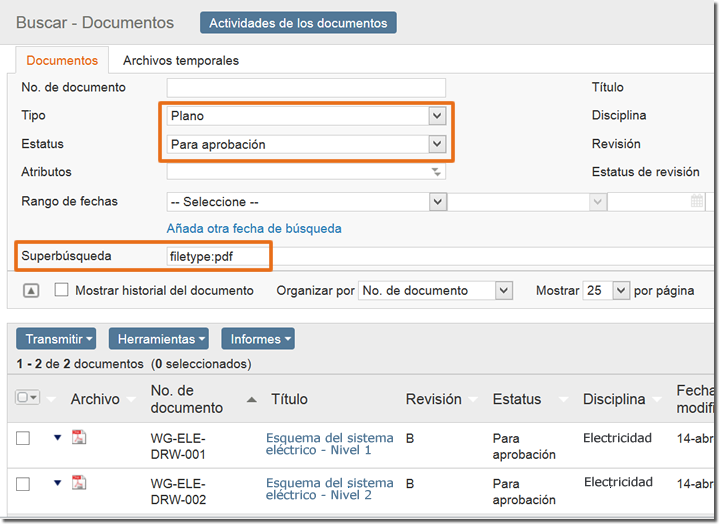Open PDF file icon for WG-ELE-DRW-002
This screenshot has width=719, height=524.
coord(79,483)
